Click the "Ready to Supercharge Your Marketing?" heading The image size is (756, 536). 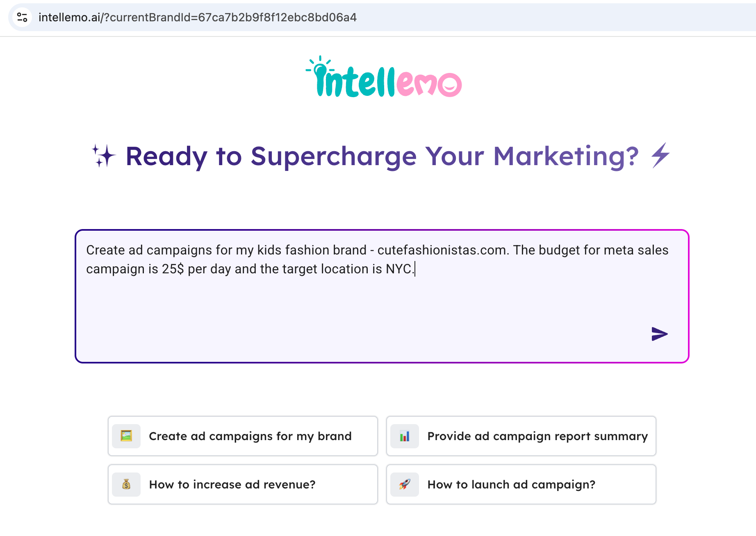click(382, 156)
